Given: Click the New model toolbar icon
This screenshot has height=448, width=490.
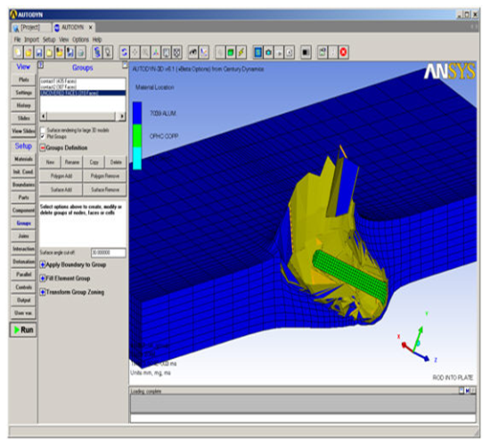Looking at the screenshot, I should [18, 53].
